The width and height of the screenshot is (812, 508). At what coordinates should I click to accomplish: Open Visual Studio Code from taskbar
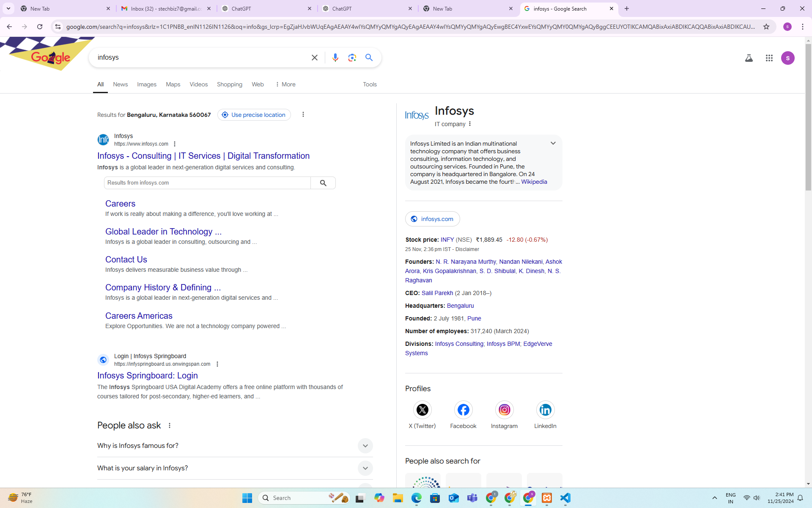565,498
